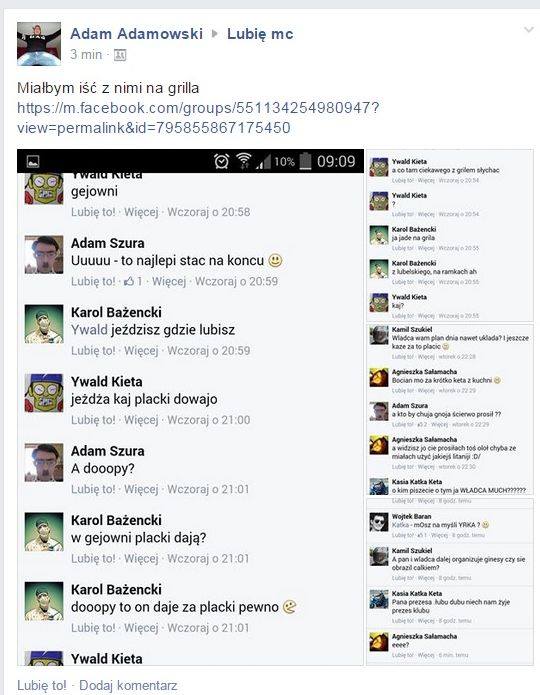Click Adam Szura's avatar by 'A dooopy?'
Viewport: 540px width, 695px height.
(x=44, y=462)
